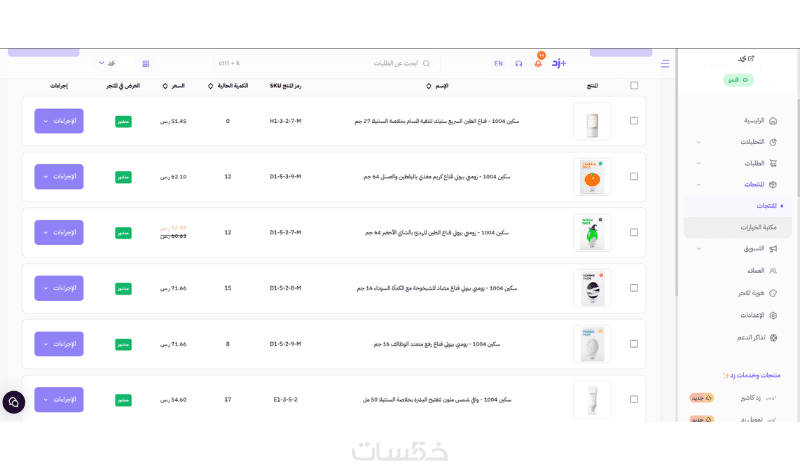800x470 pixels.
Task: Open the apps grid icon
Action: point(146,64)
